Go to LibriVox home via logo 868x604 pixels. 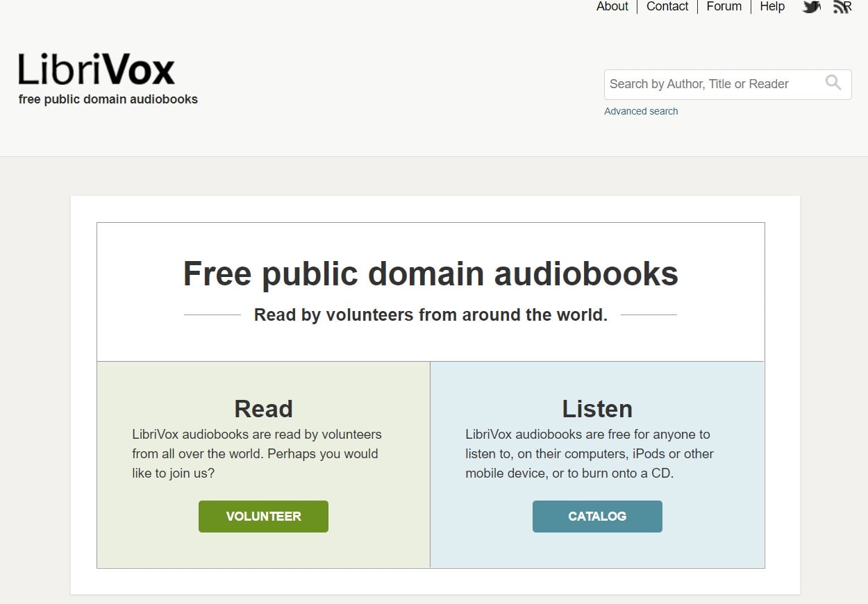click(97, 69)
